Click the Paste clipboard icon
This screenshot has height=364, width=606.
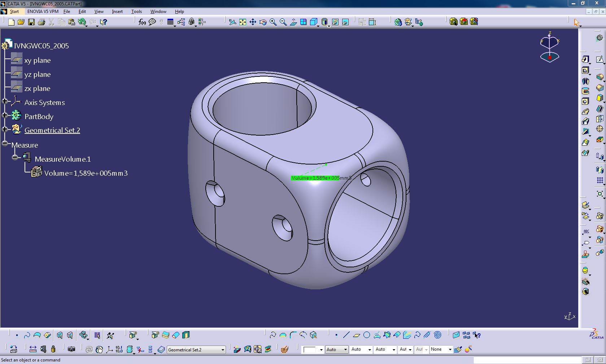click(x=71, y=22)
